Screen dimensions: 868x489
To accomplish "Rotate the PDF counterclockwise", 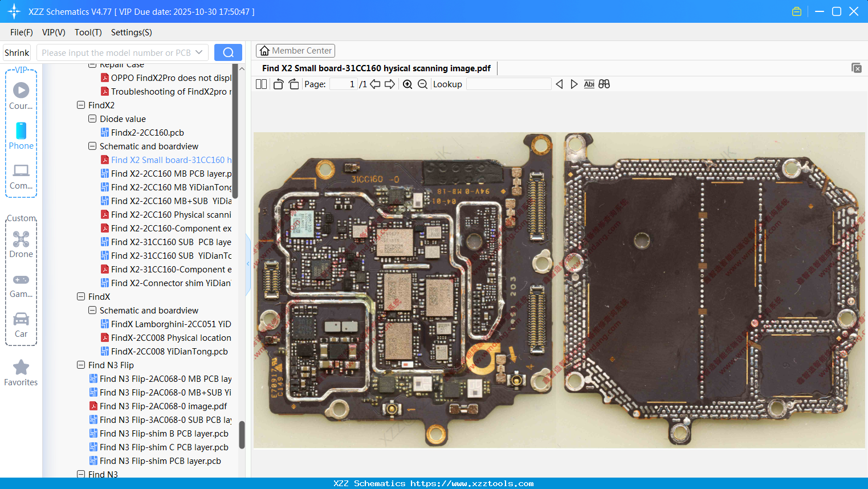I will 278,84.
